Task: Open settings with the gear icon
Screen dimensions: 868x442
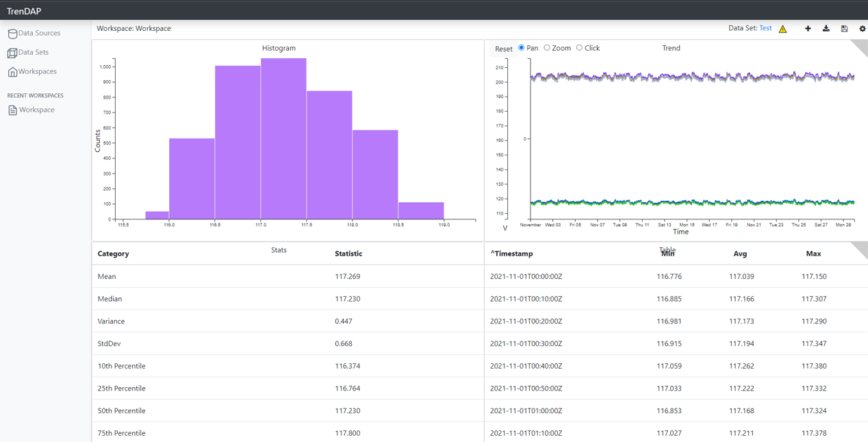Action: pyautogui.click(x=863, y=29)
